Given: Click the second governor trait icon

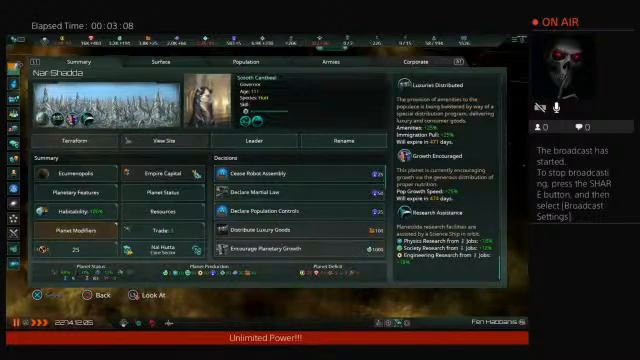Looking at the screenshot, I should (257, 121).
